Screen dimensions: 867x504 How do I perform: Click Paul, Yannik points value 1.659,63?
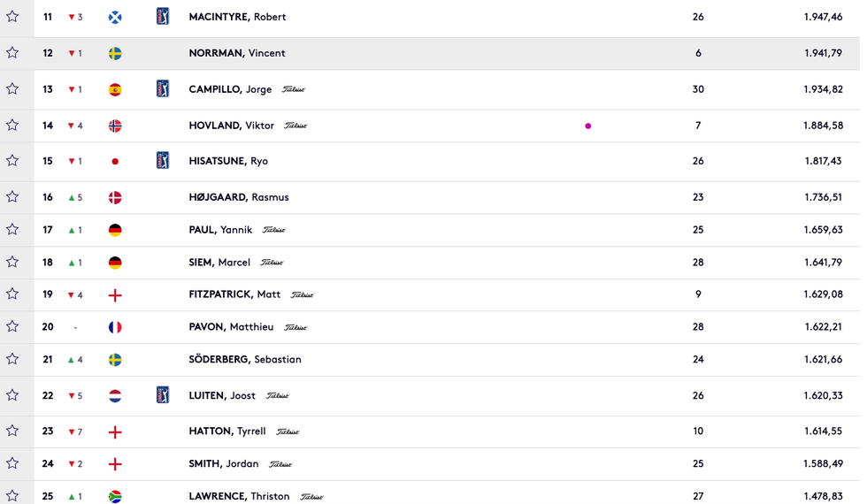823,230
